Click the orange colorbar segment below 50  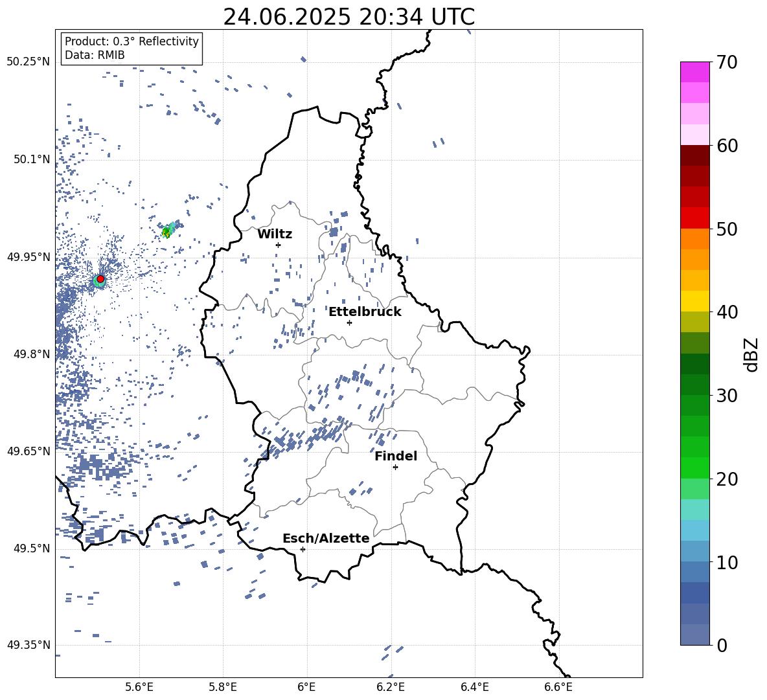coord(694,239)
